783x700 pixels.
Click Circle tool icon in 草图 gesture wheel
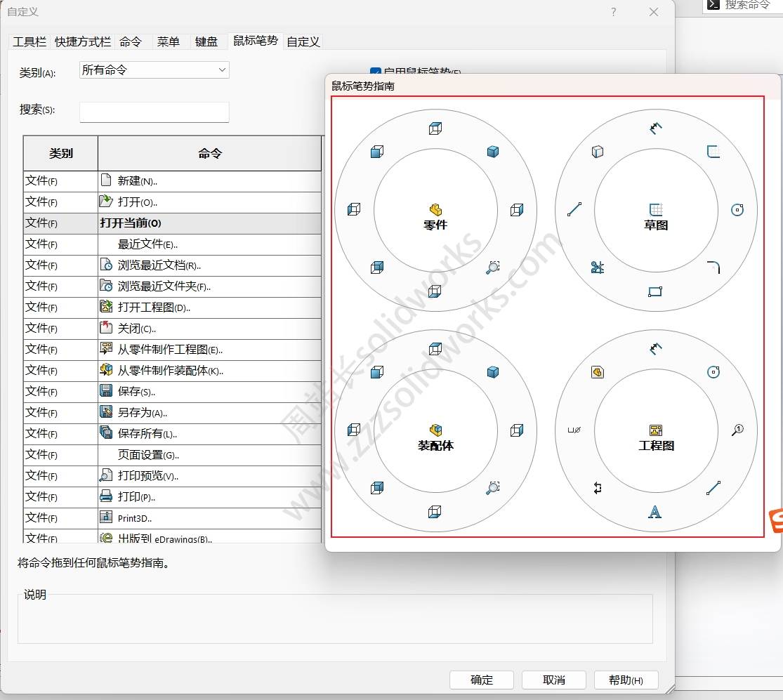pyautogui.click(x=737, y=210)
